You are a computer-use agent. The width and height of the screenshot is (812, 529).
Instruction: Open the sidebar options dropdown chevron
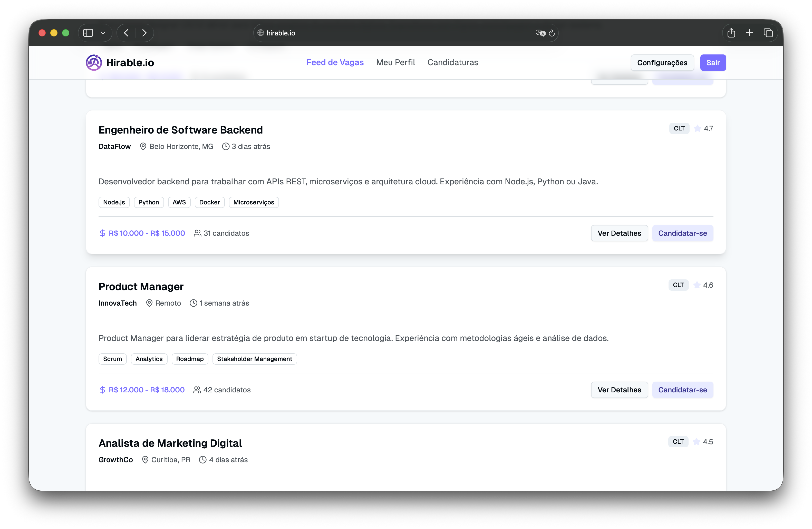tap(103, 33)
